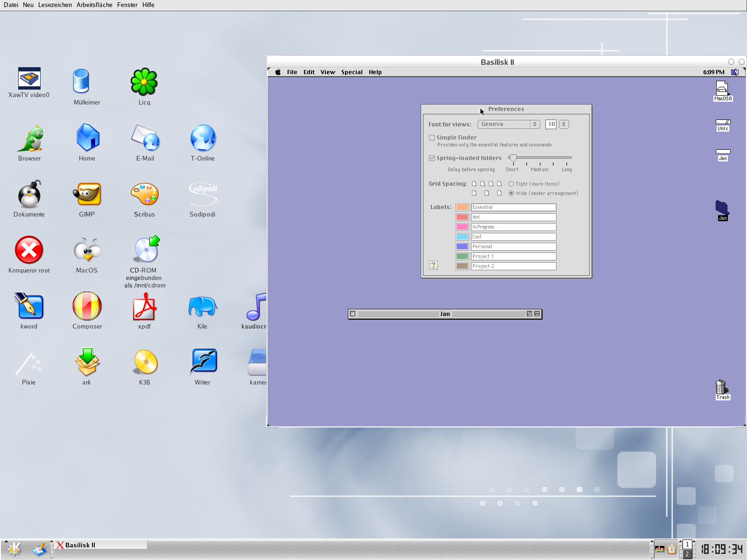
Task: Launch the Pixie magic wand icon
Action: pos(29,363)
